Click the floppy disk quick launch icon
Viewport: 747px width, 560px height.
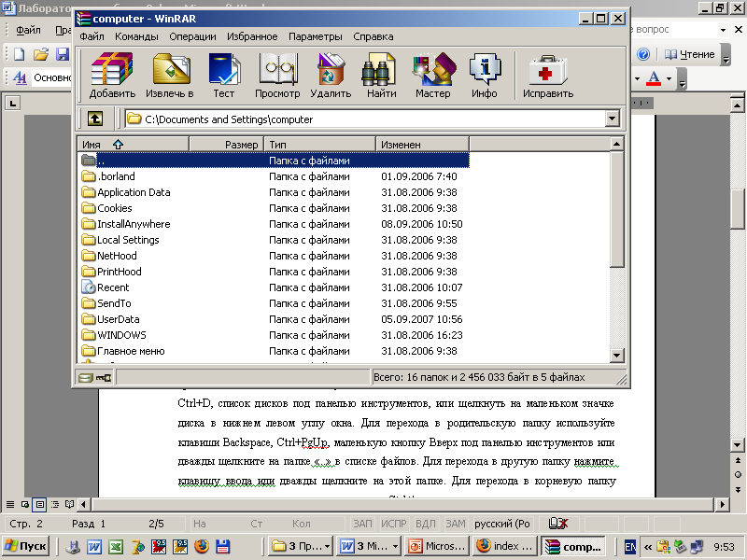pyautogui.click(x=223, y=546)
